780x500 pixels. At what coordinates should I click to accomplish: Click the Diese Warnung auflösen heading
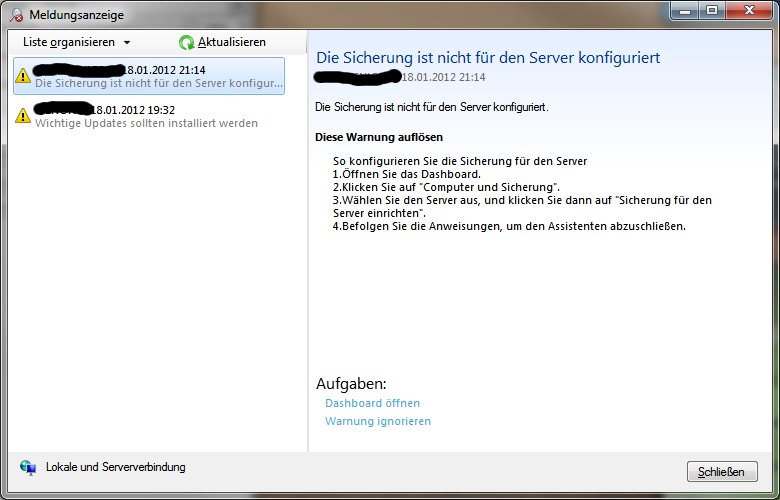click(x=379, y=137)
